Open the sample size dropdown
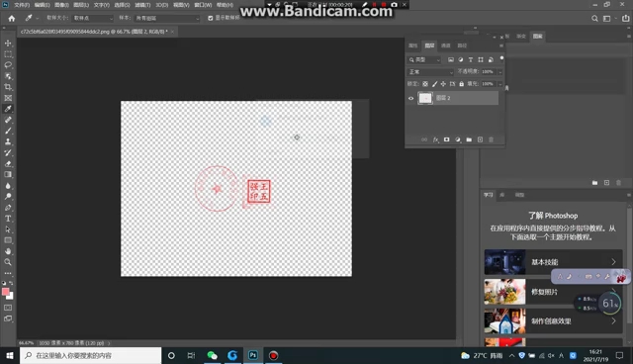 click(93, 18)
